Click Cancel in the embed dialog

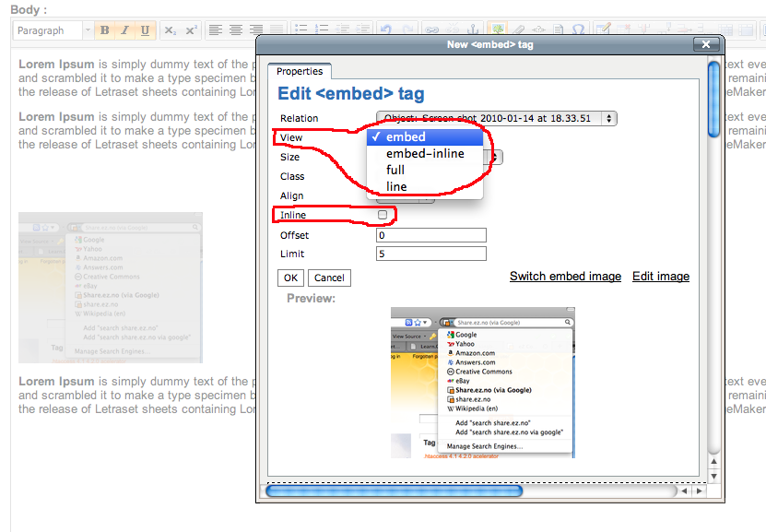(x=329, y=278)
